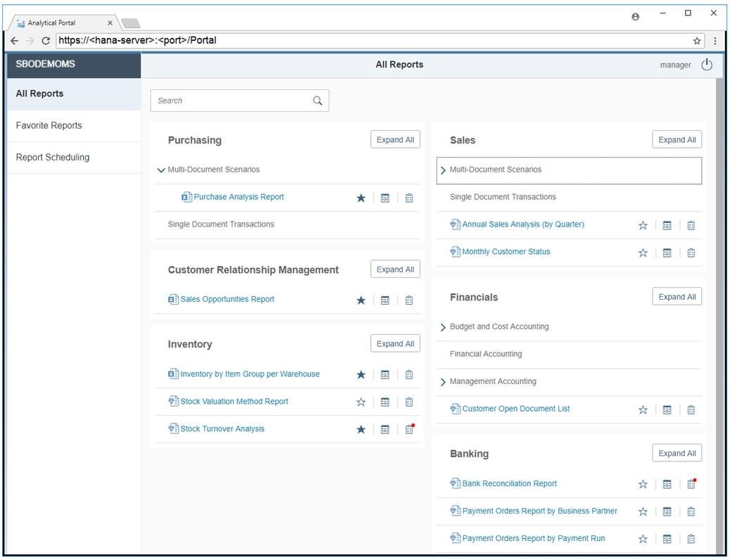This screenshot has width=730, height=560.
Task: Expand Multi-Document Scenarios under Sales
Action: 443,170
